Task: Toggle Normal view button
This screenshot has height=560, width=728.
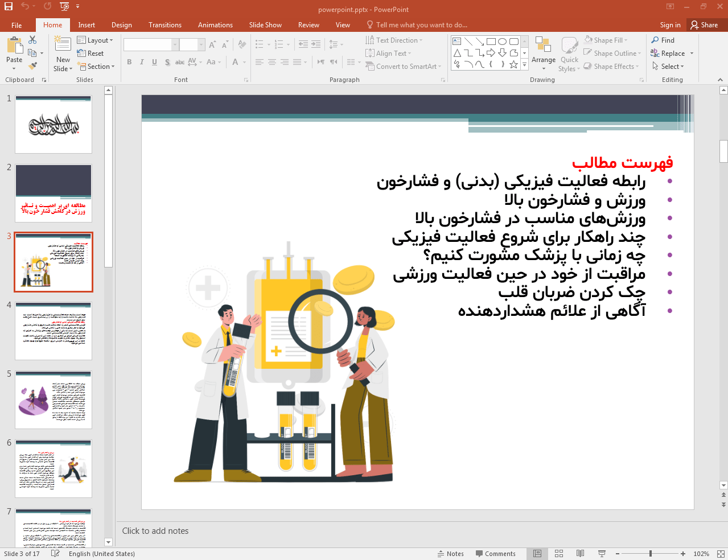Action: [x=537, y=554]
